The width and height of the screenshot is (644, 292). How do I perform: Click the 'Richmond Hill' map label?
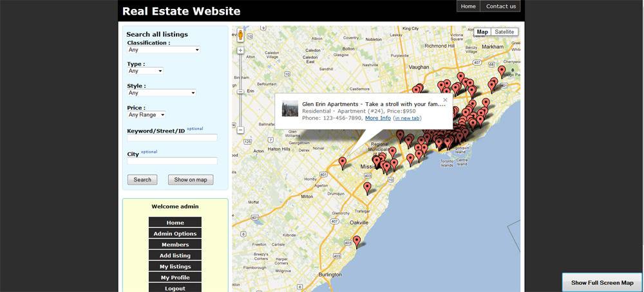point(439,46)
